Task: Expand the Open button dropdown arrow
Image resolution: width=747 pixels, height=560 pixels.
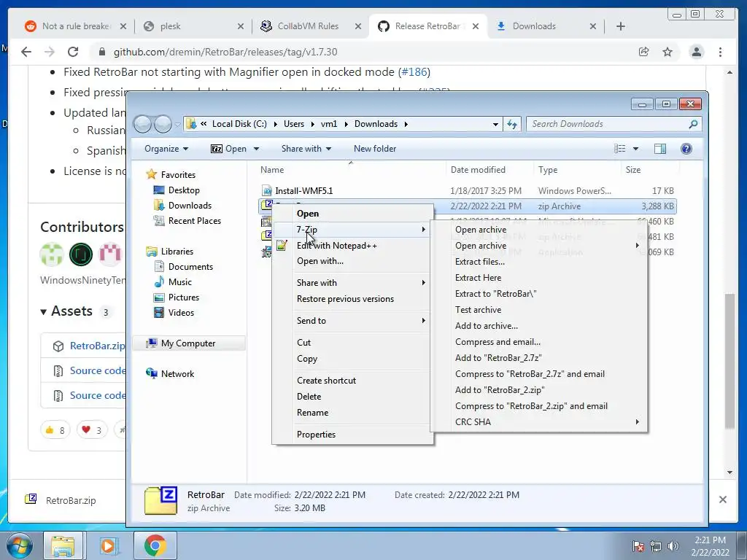Action: click(x=256, y=149)
